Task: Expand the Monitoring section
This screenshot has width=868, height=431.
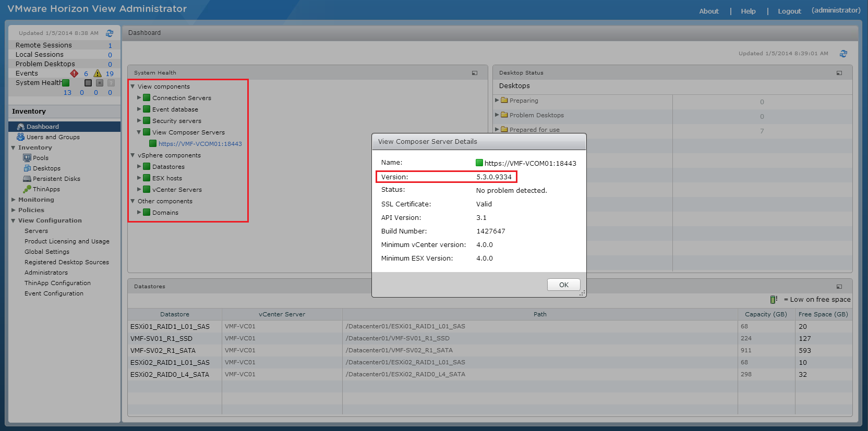Action: coord(14,200)
